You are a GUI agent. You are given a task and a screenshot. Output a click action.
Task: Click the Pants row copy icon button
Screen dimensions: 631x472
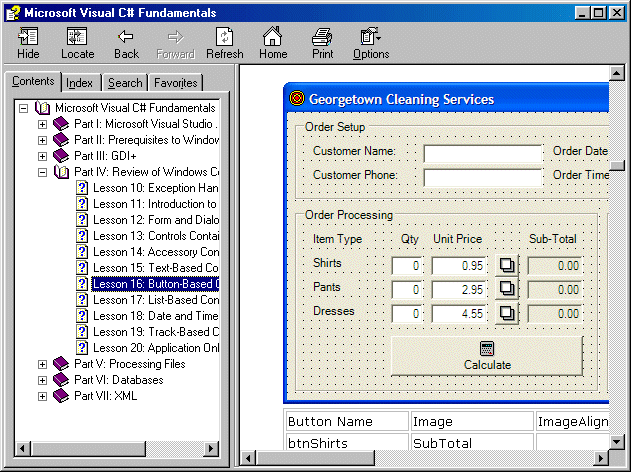507,289
